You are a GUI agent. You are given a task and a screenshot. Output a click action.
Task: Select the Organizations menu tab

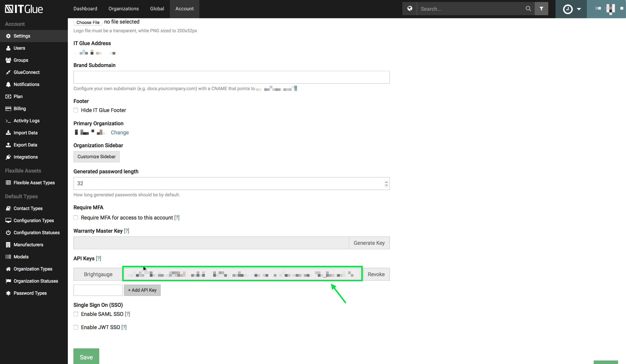[x=124, y=9]
